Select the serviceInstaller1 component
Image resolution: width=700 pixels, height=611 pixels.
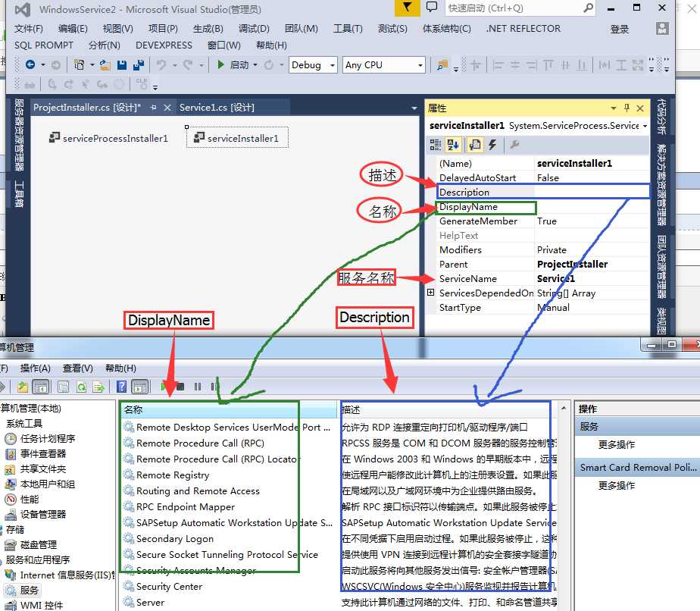236,138
